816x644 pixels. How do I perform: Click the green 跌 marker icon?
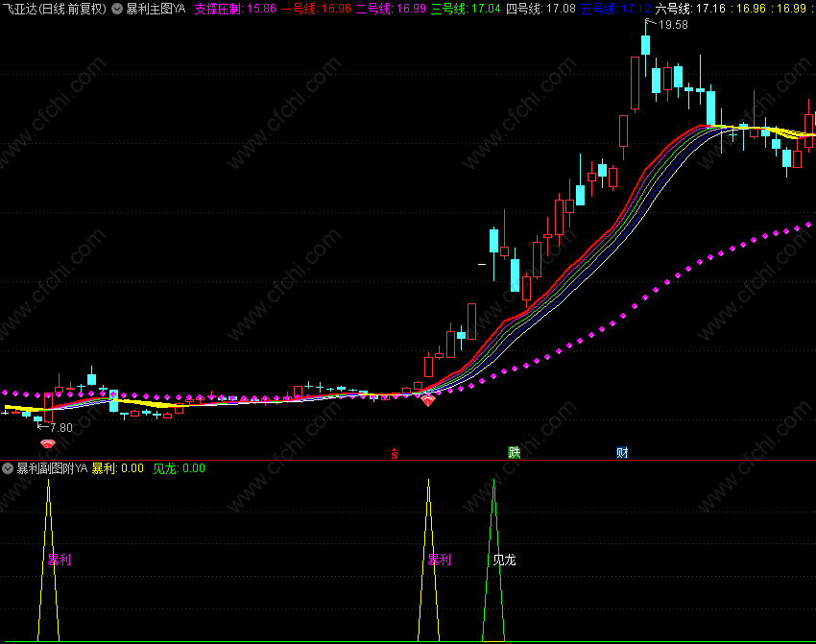(x=515, y=453)
